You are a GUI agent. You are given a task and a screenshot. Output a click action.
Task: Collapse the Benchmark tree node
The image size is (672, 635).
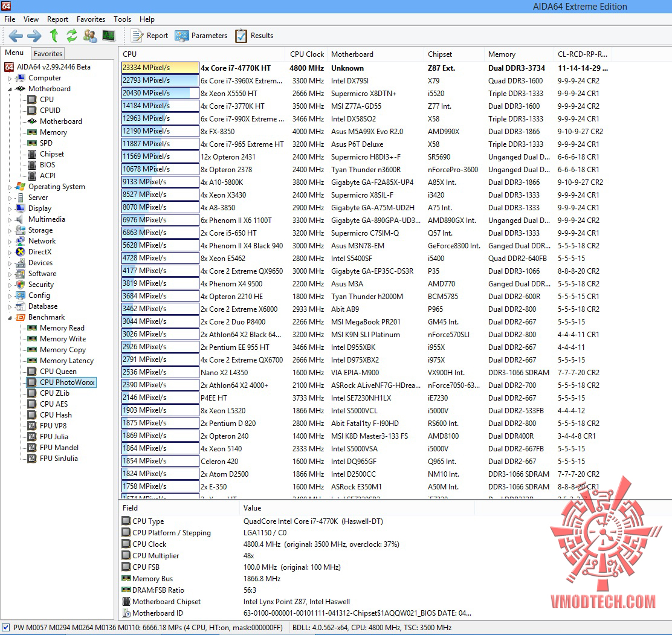(10, 318)
